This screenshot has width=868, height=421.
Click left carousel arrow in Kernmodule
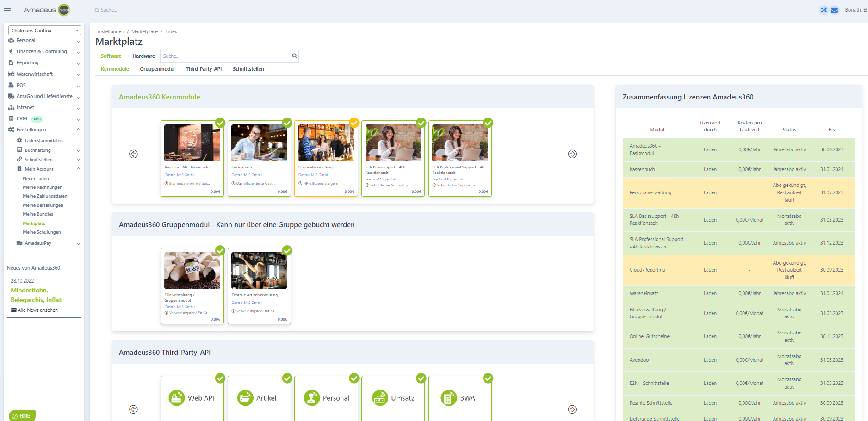pos(133,154)
